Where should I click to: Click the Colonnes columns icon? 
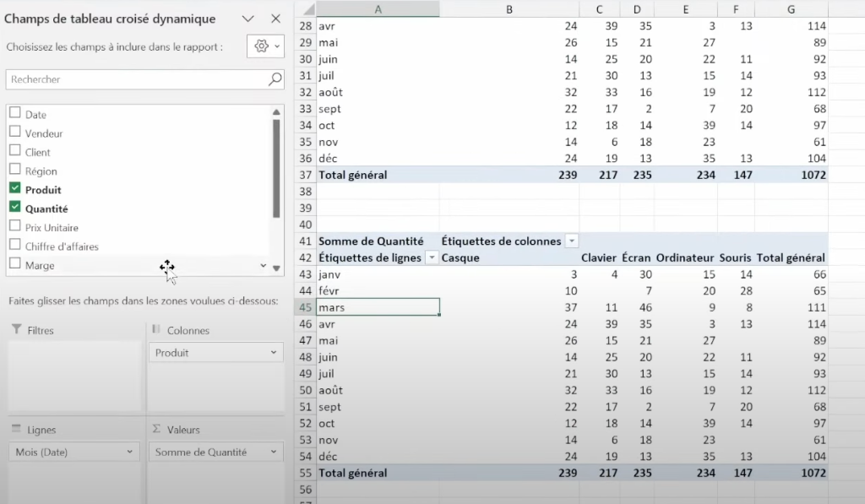156,329
